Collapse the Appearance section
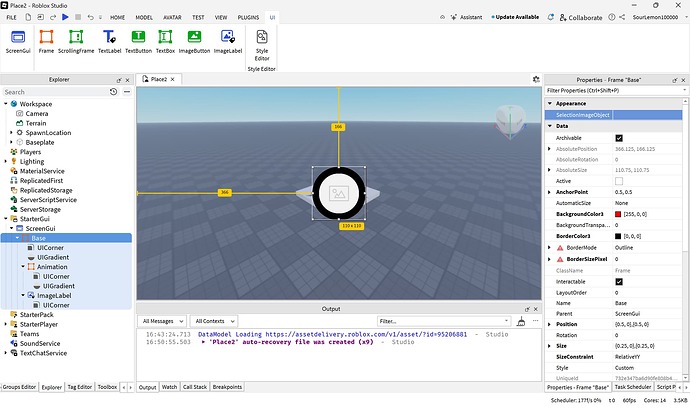The width and height of the screenshot is (690, 408). click(x=550, y=103)
